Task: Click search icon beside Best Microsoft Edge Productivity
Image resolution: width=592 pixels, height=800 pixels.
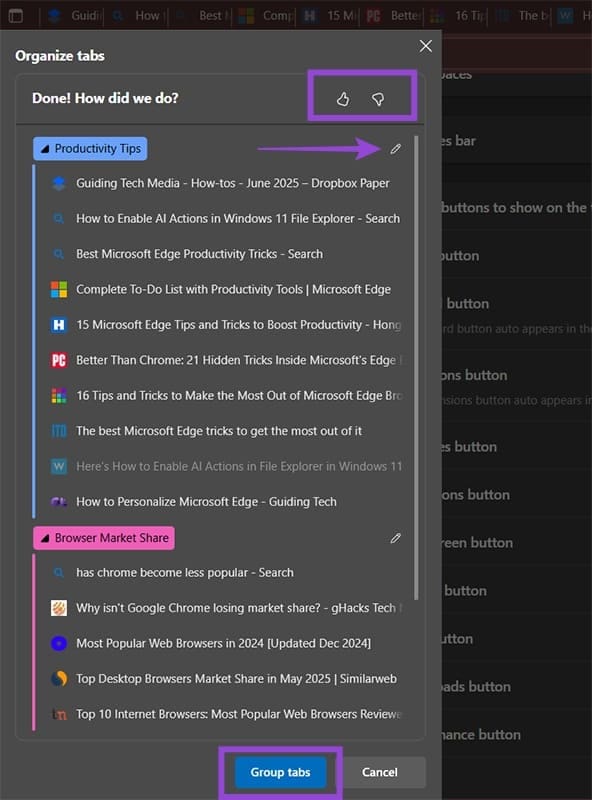Action: click(x=59, y=254)
